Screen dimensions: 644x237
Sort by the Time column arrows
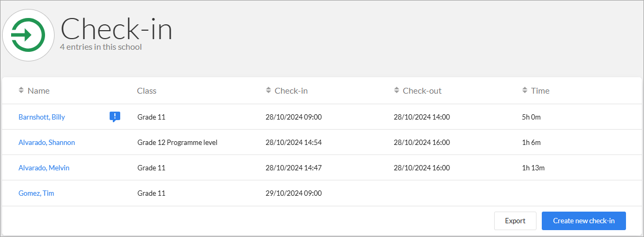click(x=525, y=90)
